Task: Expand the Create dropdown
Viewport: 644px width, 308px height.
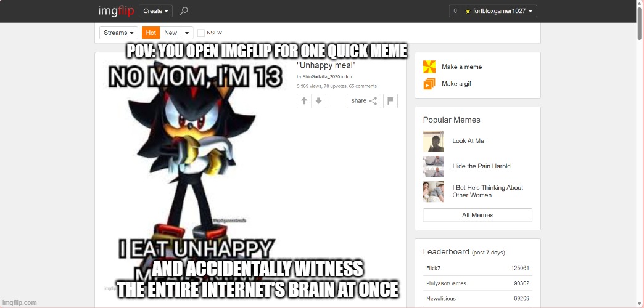Action: [155, 11]
